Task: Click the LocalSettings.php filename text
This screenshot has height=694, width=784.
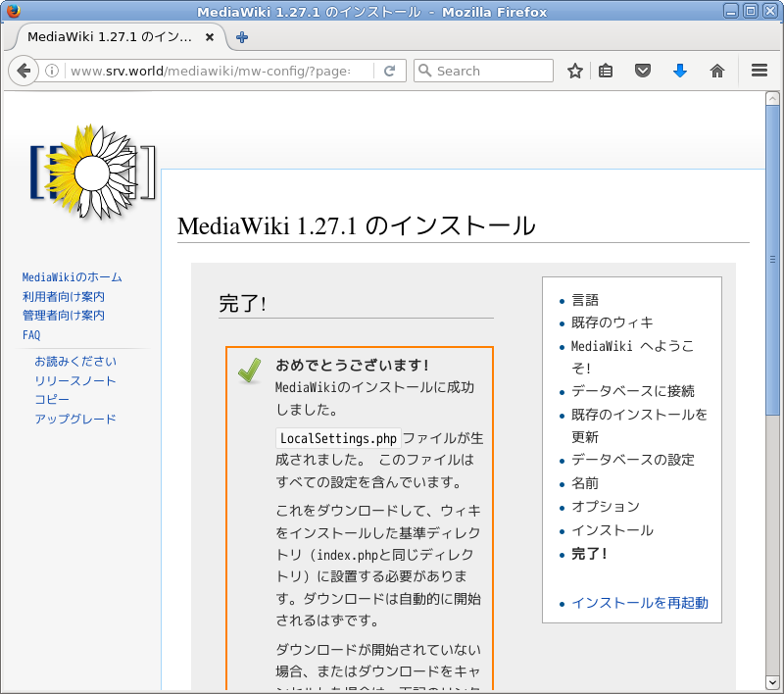Action: coord(338,438)
